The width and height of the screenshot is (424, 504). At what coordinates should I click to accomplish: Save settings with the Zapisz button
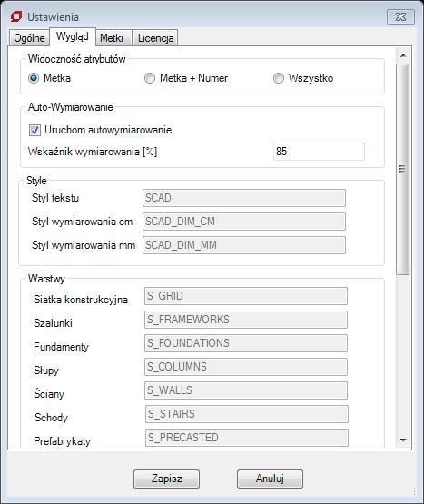(166, 479)
